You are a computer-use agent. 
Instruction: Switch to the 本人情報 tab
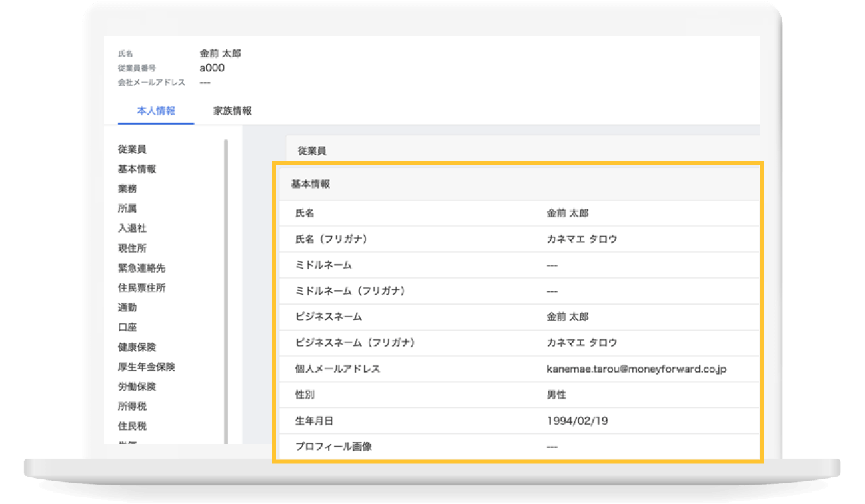click(156, 111)
